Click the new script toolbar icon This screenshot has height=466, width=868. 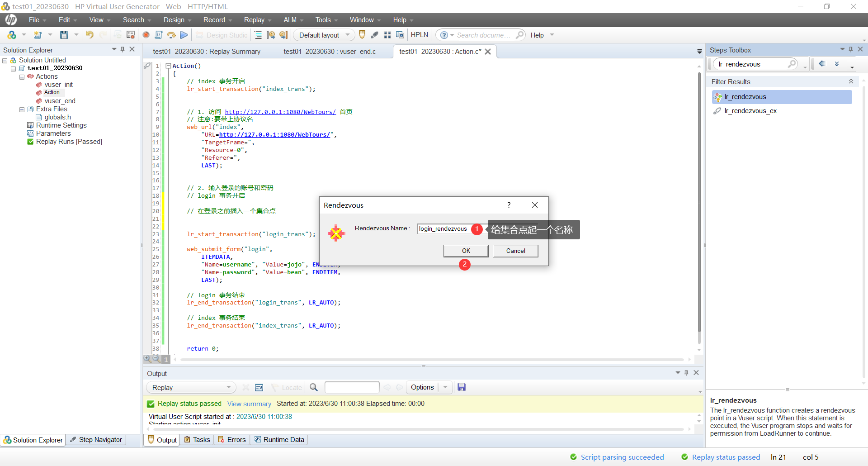12,35
